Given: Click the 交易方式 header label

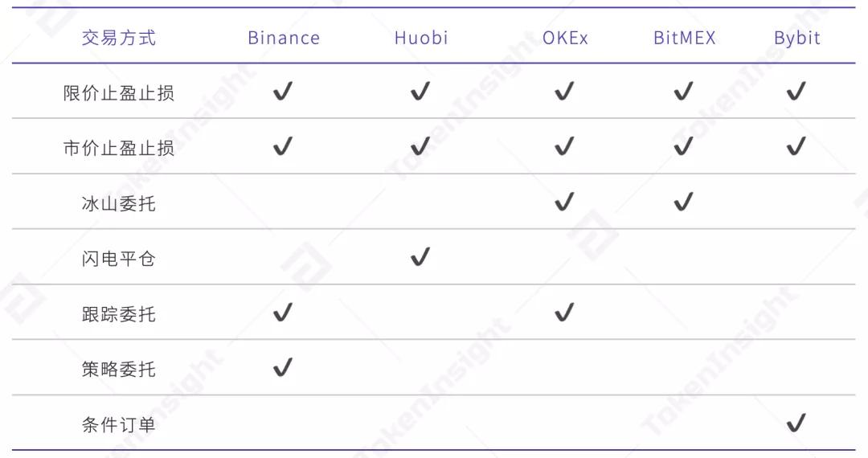Looking at the screenshot, I should click(119, 38).
